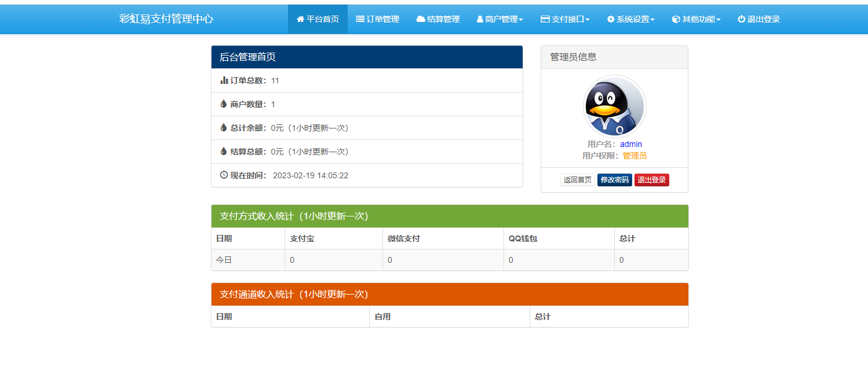Click the home icon beside 平台首页
Image resolution: width=868 pixels, height=386 pixels.
click(300, 19)
